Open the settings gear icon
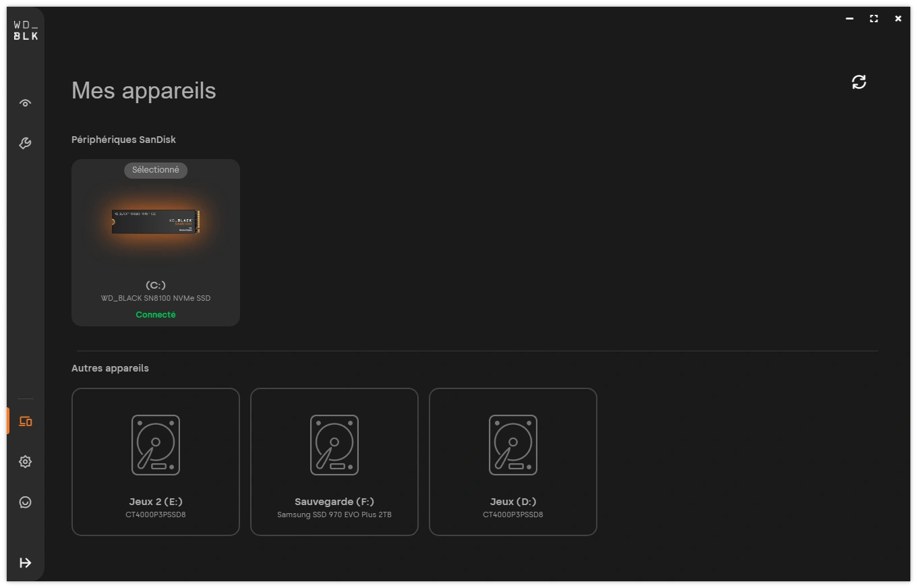 click(25, 462)
